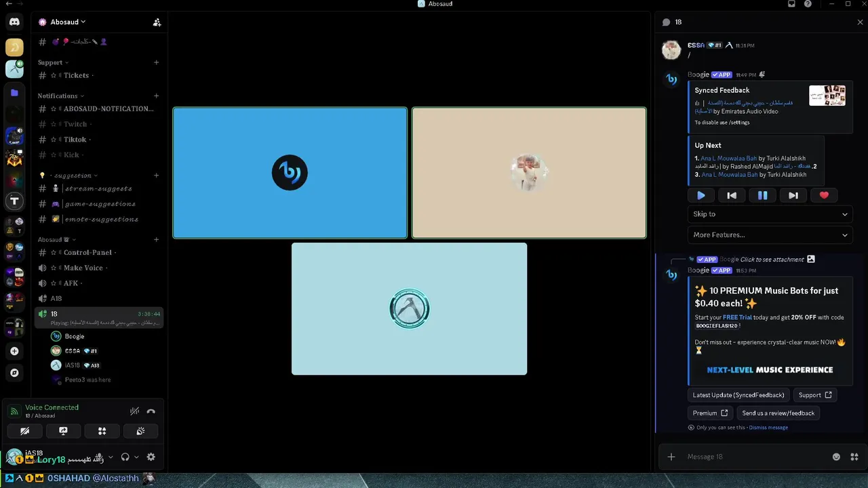Close the voice channel chat panel

[860, 22]
